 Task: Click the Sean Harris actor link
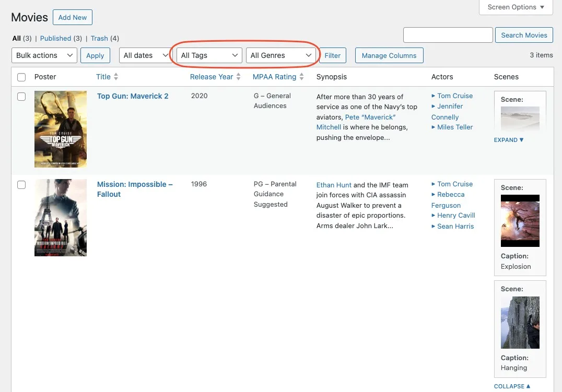coord(455,226)
